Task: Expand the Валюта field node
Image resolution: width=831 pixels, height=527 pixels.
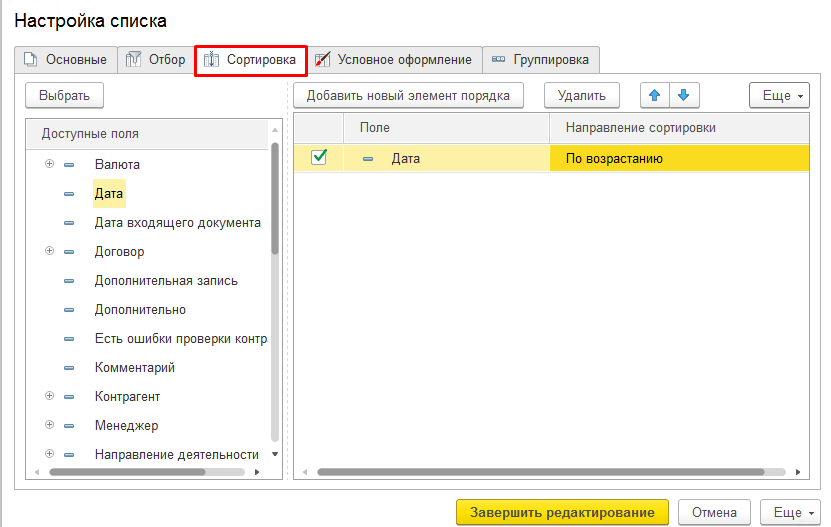Action: 49,164
